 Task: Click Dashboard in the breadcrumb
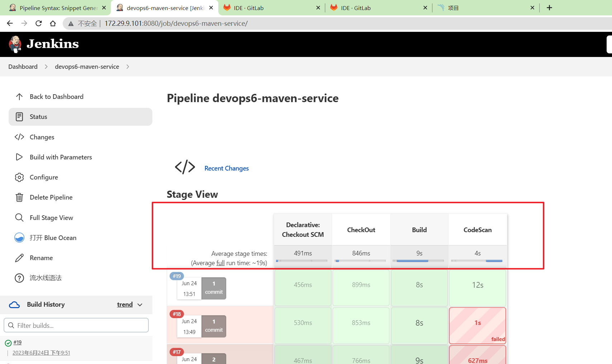coord(23,67)
